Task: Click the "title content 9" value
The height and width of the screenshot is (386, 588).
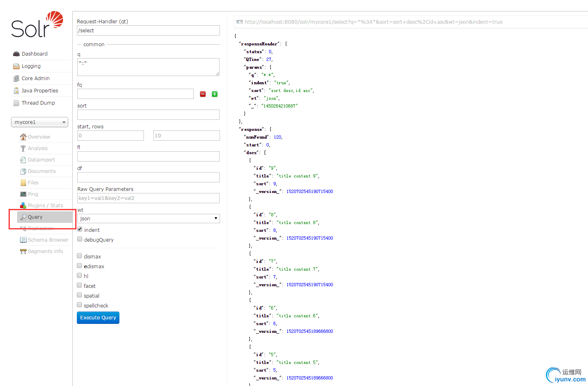Action: click(297, 176)
